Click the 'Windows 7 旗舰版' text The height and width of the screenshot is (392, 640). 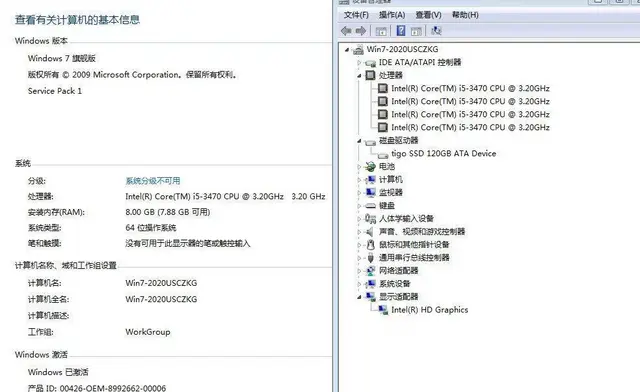coord(62,58)
